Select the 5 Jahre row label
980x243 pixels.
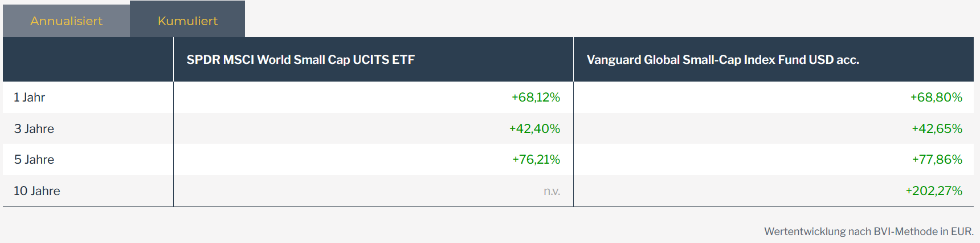click(x=34, y=160)
